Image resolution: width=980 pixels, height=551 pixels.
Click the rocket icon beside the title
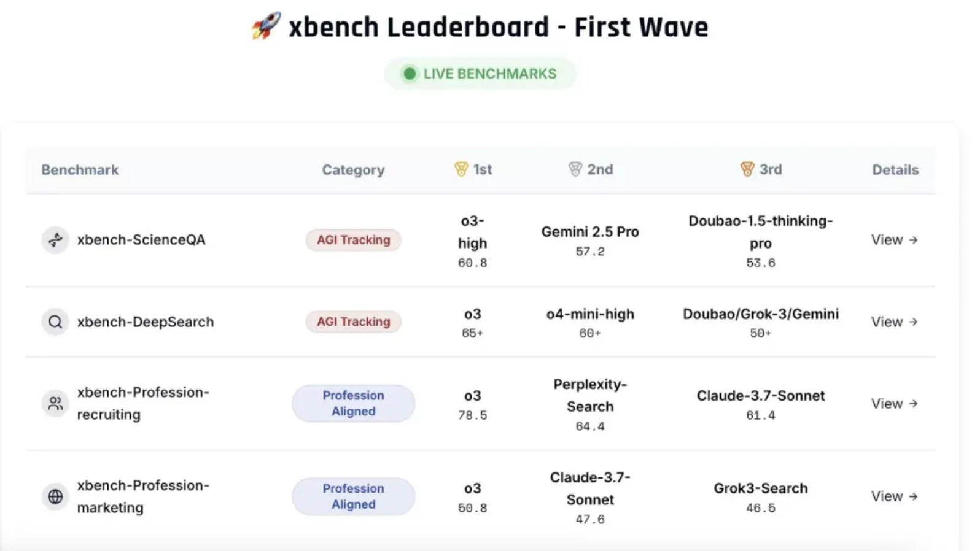(266, 26)
